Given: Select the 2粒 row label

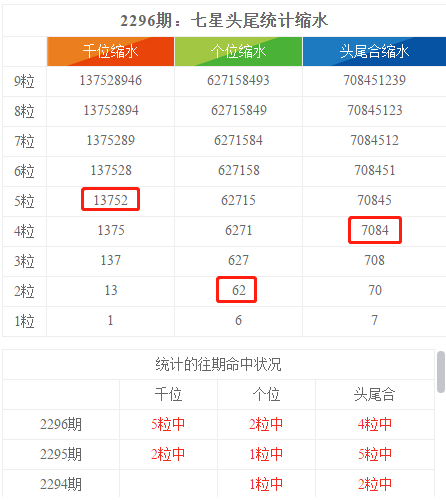Looking at the screenshot, I should coord(24,291).
